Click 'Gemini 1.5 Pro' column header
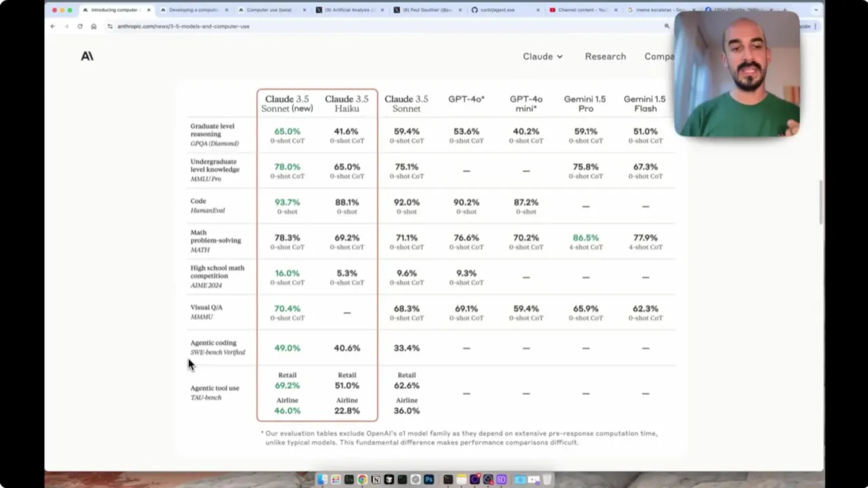Viewport: 868px width, 488px height. click(585, 104)
